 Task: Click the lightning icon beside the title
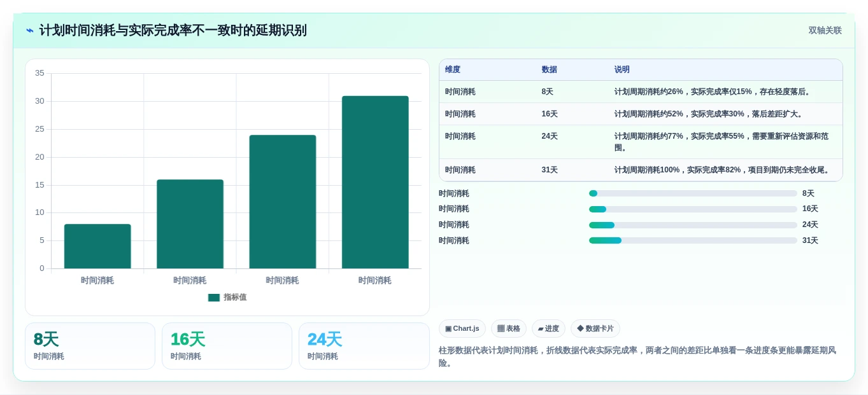(x=29, y=31)
